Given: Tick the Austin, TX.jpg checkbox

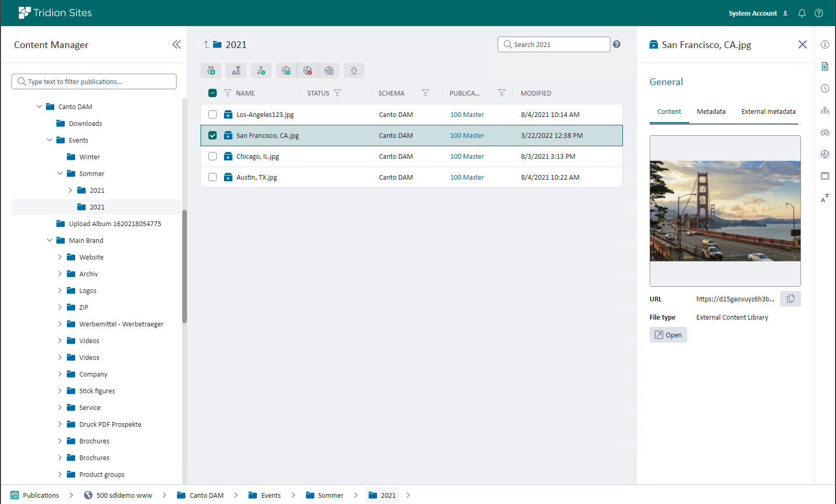Looking at the screenshot, I should tap(213, 177).
